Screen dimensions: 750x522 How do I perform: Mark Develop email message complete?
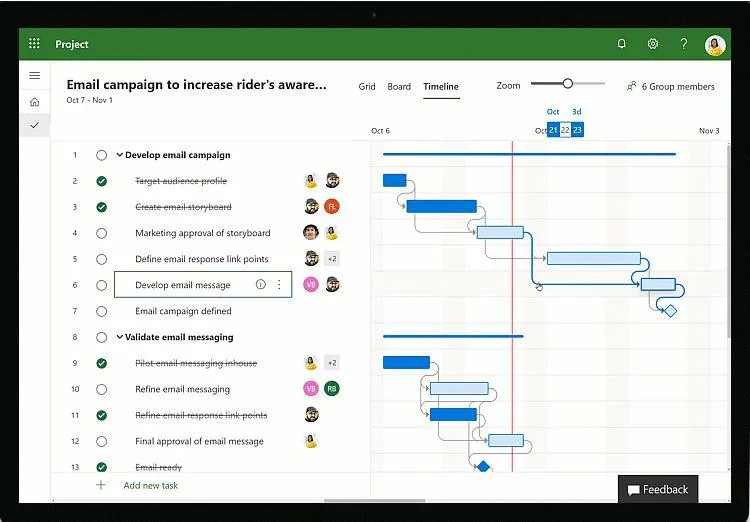(x=101, y=285)
